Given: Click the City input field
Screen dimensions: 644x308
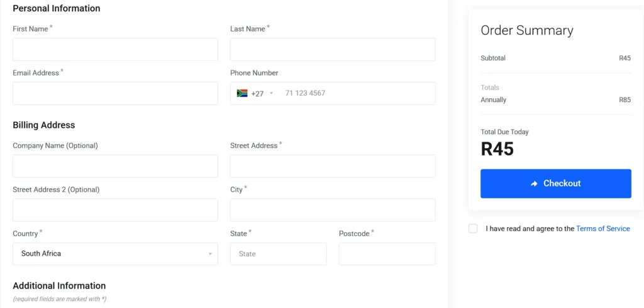Looking at the screenshot, I should (333, 210).
